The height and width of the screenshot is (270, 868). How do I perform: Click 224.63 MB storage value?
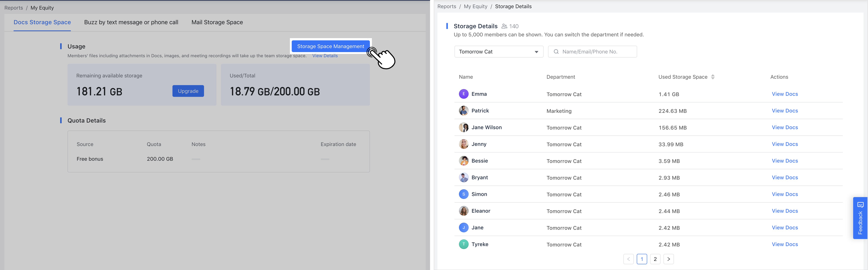[673, 111]
